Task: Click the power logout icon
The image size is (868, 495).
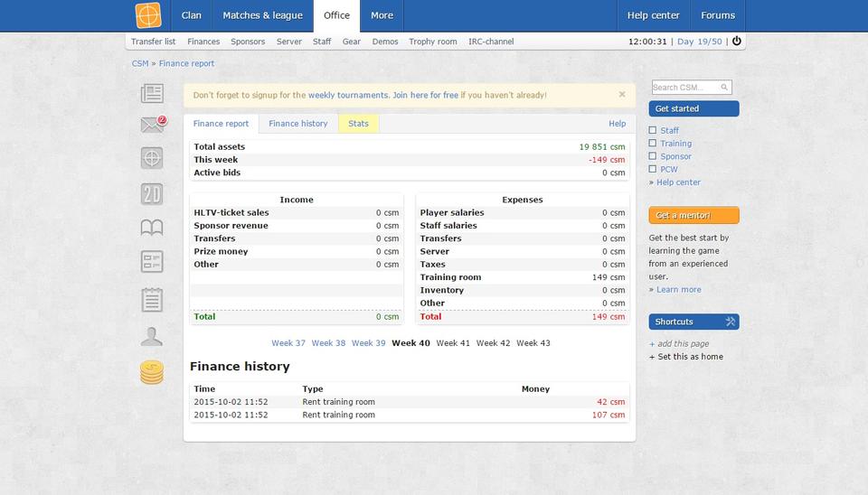Action: 736,42
